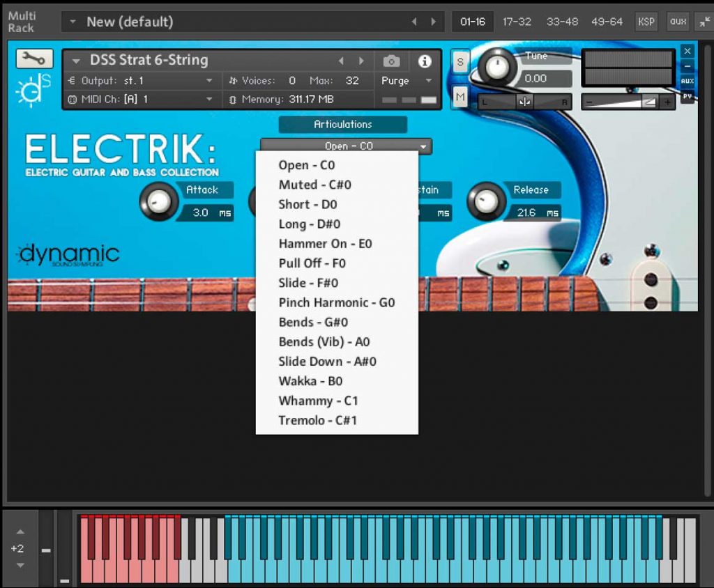Choose Short - D0 articulation

(337, 204)
